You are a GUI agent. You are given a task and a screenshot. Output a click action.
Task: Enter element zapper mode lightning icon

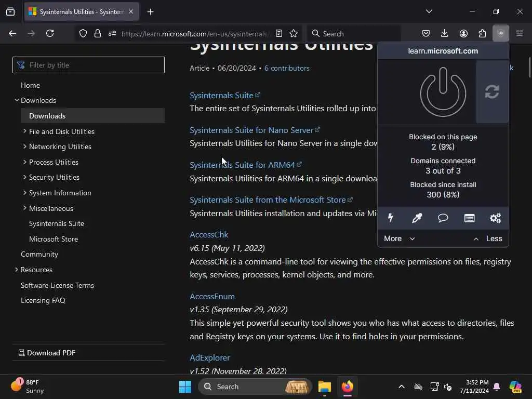391,218
